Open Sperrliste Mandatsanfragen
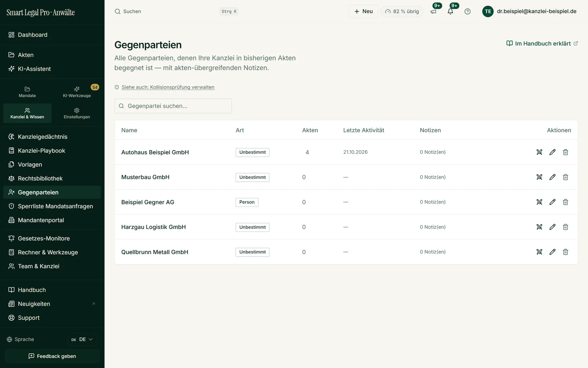Image resolution: width=588 pixels, height=368 pixels. click(x=52, y=206)
